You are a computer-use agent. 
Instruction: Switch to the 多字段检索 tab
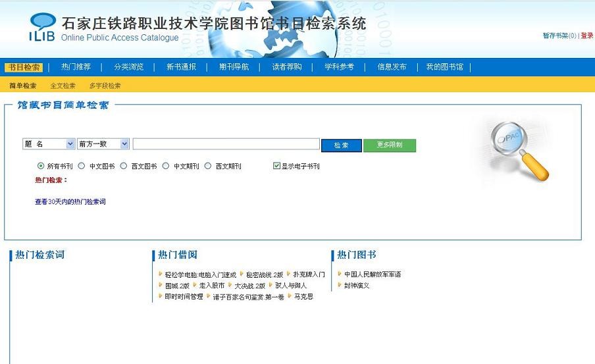[105, 86]
